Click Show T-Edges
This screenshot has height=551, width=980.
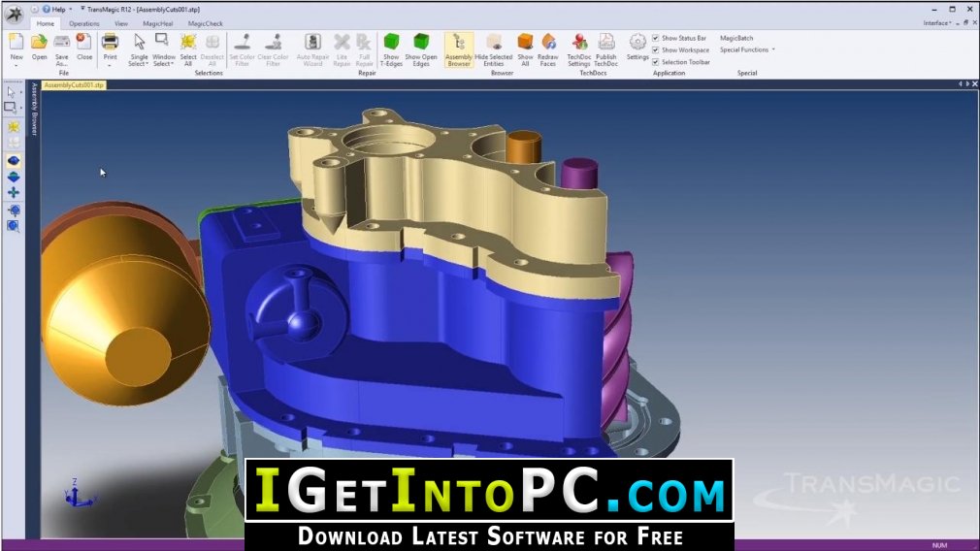point(391,50)
